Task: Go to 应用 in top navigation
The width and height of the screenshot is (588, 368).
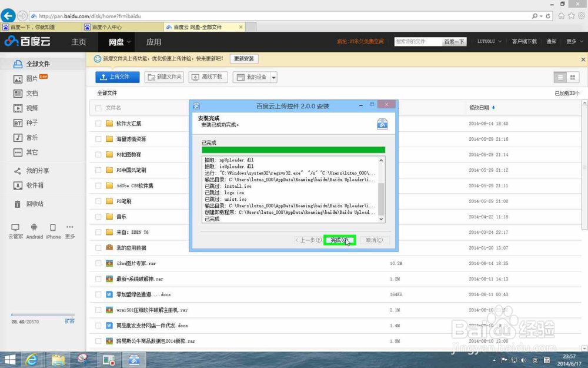Action: (153, 42)
